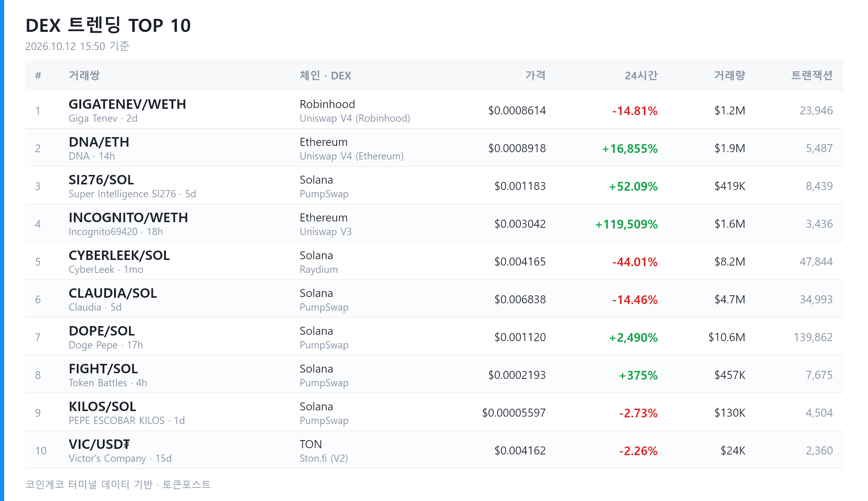Click the -14.46% change value

tap(635, 300)
